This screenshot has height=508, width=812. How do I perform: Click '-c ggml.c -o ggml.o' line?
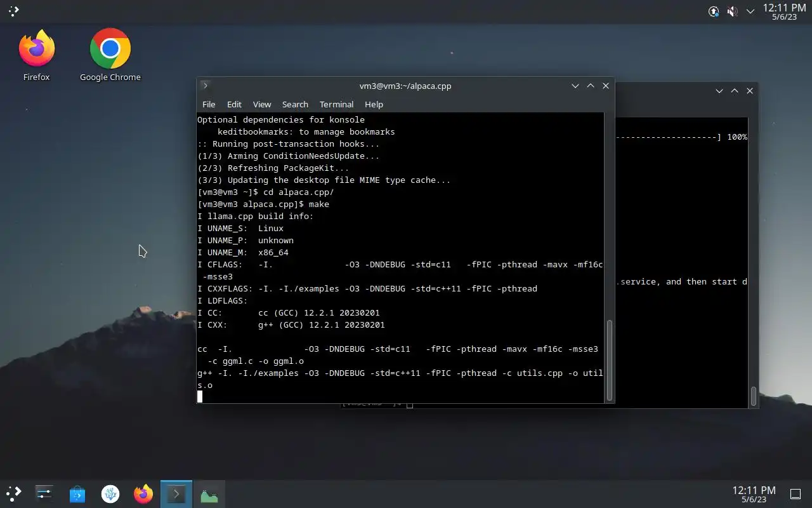coord(256,361)
